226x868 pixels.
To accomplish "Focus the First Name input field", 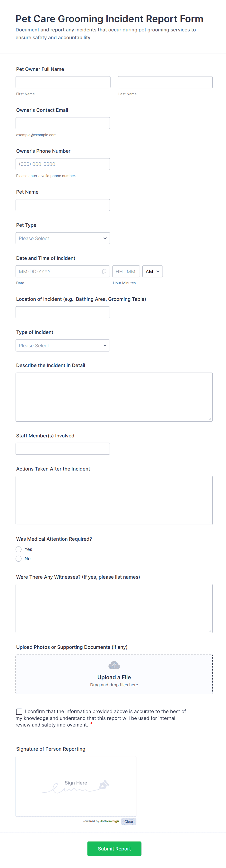I will click(x=63, y=82).
